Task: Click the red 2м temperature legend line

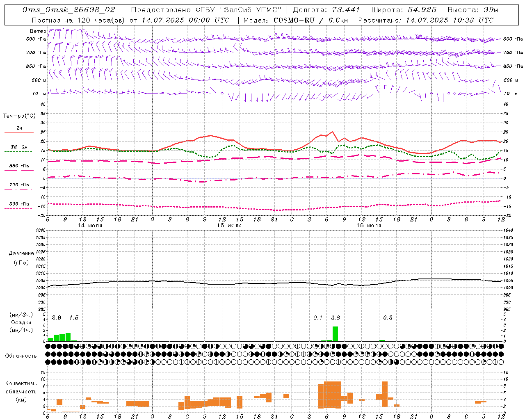Action: pos(19,133)
